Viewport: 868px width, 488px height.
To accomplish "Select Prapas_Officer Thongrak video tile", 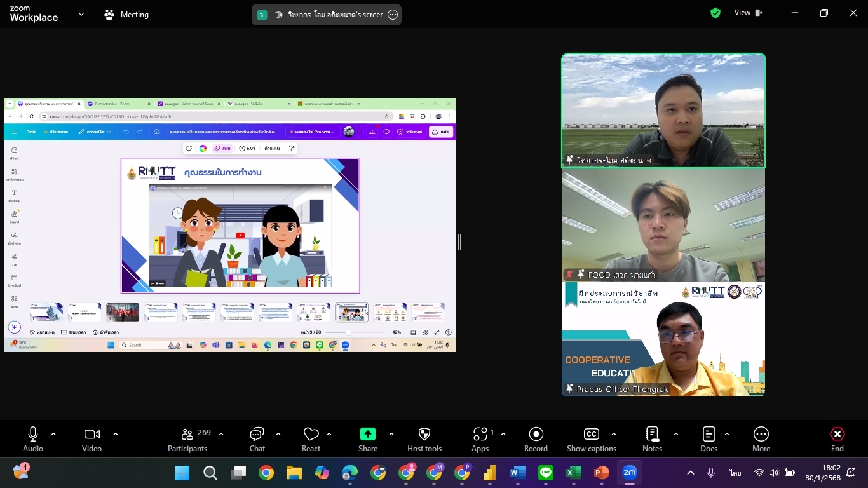I will (663, 339).
